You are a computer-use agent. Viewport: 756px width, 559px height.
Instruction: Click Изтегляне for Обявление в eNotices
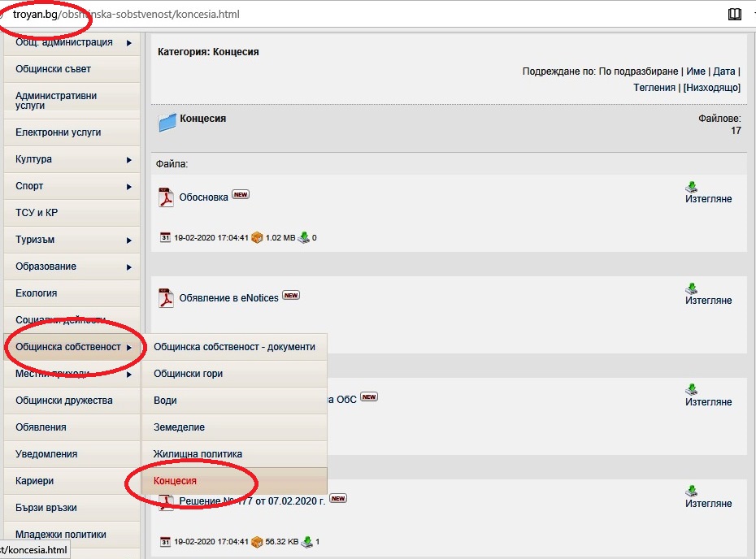708,301
